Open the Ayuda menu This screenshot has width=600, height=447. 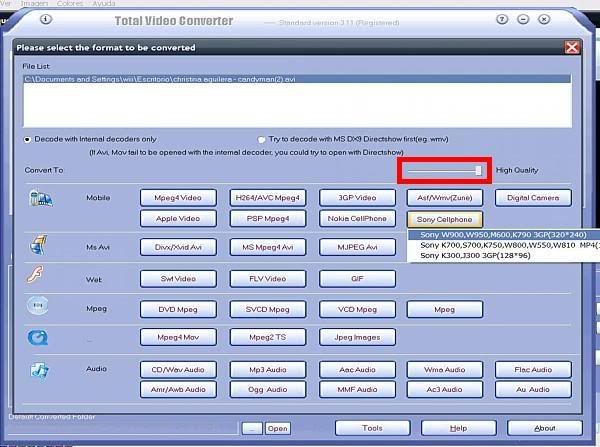pyautogui.click(x=104, y=3)
